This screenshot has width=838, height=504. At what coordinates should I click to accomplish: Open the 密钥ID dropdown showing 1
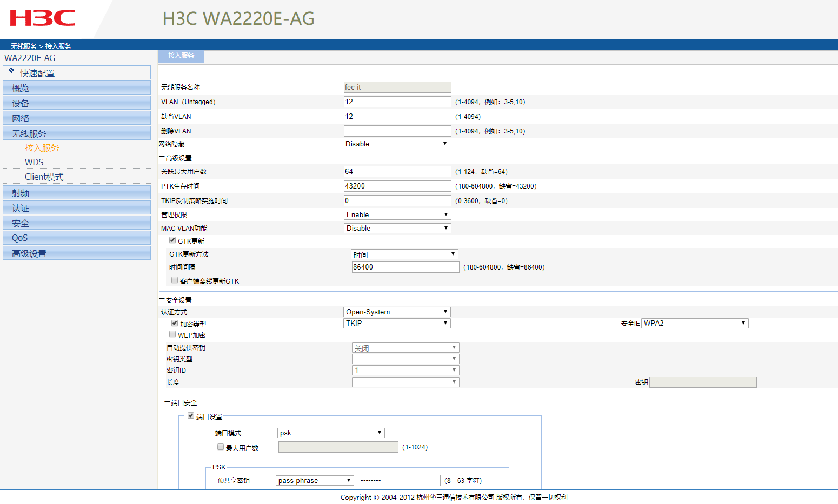(x=405, y=370)
